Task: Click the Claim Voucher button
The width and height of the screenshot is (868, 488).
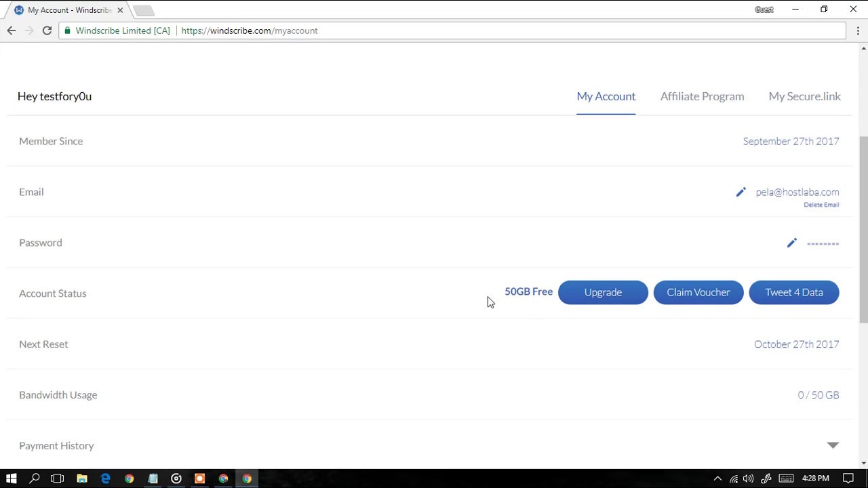Action: point(698,292)
